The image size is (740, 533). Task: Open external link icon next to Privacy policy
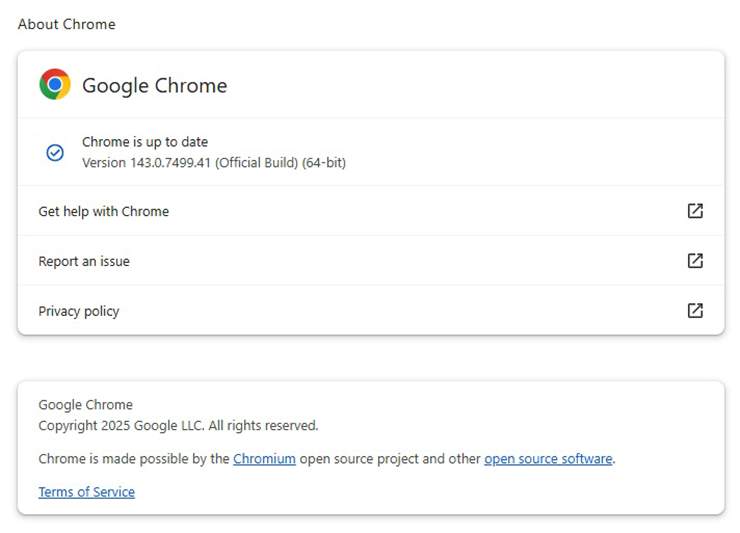pyautogui.click(x=695, y=311)
